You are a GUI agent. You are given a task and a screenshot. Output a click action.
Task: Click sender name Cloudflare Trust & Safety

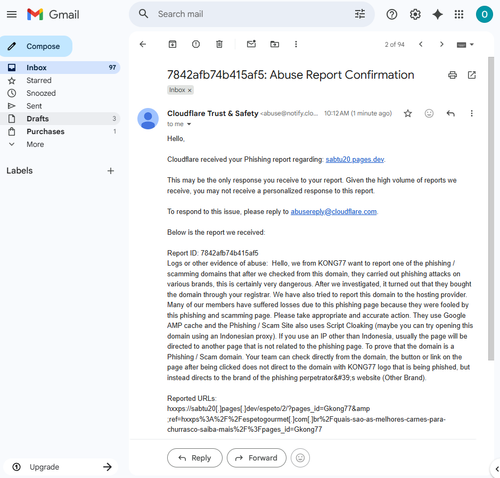[x=213, y=113]
